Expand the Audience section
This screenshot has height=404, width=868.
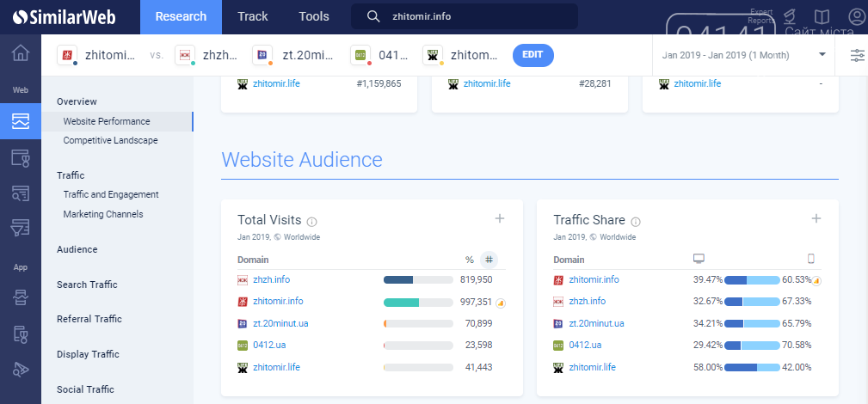(77, 249)
